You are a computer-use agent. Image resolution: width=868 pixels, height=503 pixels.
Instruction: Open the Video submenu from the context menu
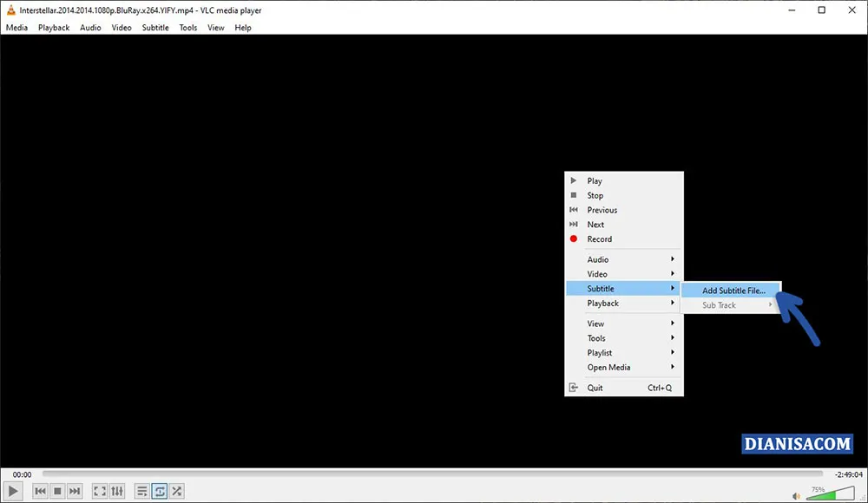(x=596, y=273)
